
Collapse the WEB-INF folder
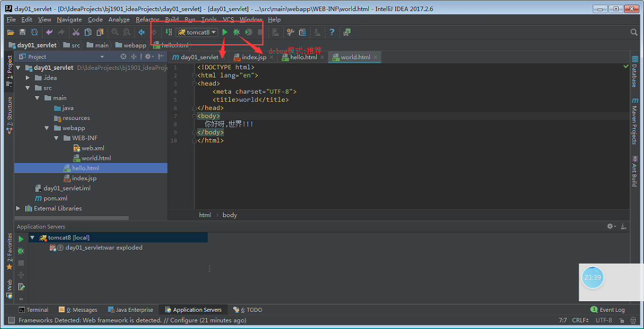point(57,138)
